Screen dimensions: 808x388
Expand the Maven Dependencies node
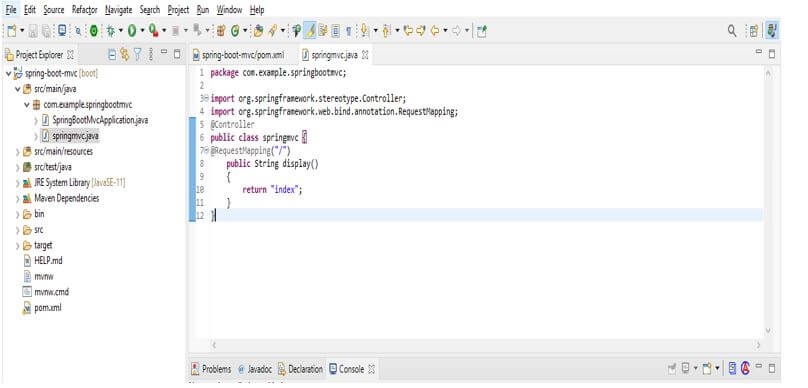click(18, 199)
